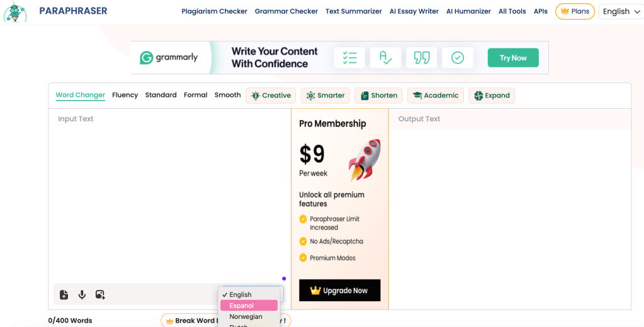Open the Plans button in header
644x327 pixels.
(575, 11)
